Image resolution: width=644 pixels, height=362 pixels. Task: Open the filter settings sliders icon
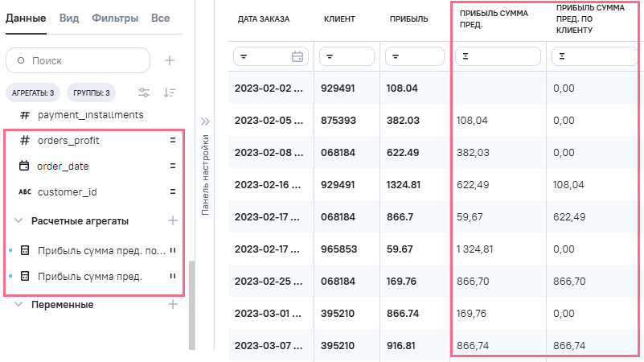[144, 93]
